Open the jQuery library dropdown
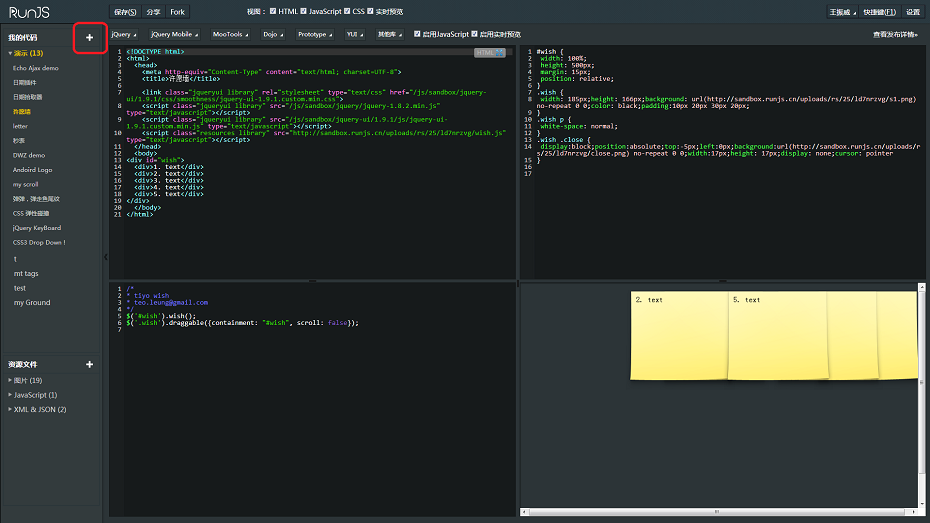Screen dimensions: 930x523 click(124, 34)
